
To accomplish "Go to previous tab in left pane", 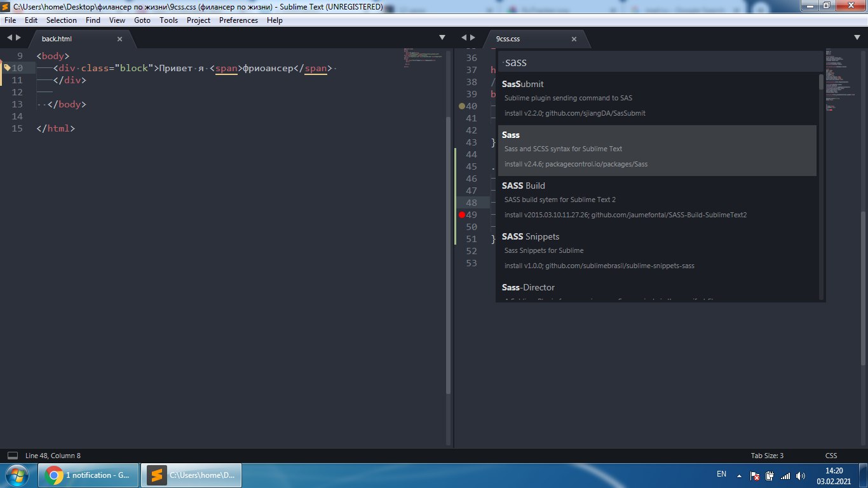I will [10, 38].
